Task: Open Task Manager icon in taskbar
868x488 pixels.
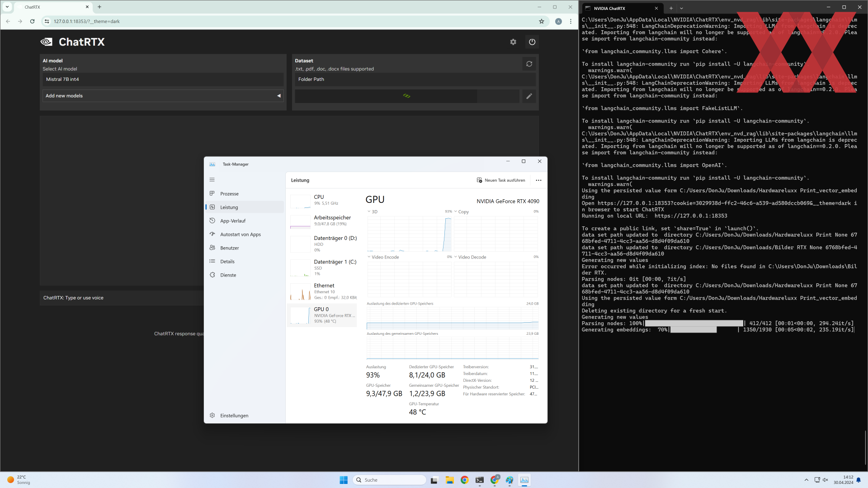Action: coord(524,480)
